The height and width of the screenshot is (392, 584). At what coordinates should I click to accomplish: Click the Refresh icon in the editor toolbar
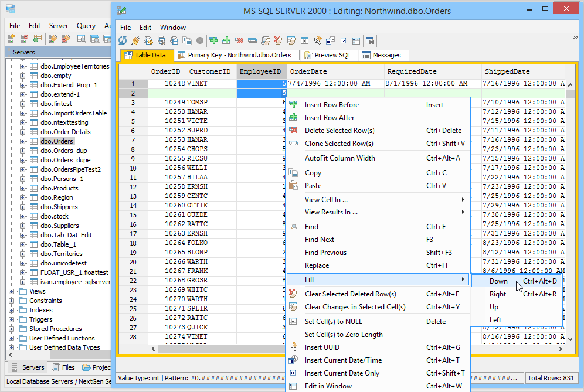tap(123, 40)
